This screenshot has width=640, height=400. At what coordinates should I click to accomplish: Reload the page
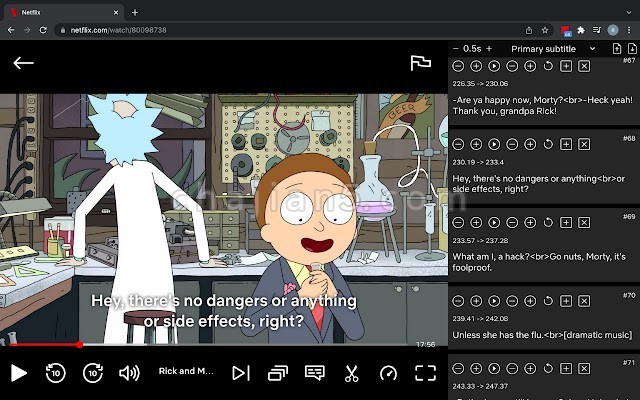coord(43,30)
